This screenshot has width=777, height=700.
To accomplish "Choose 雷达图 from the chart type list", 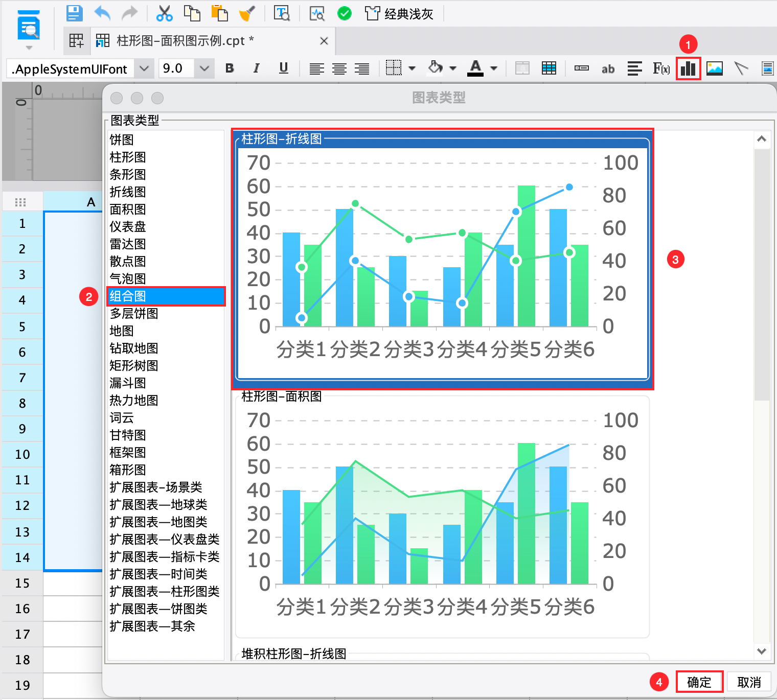I will coord(166,244).
